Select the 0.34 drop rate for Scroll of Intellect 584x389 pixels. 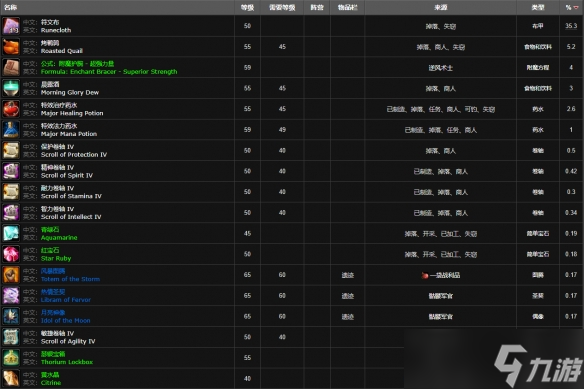tap(571, 213)
